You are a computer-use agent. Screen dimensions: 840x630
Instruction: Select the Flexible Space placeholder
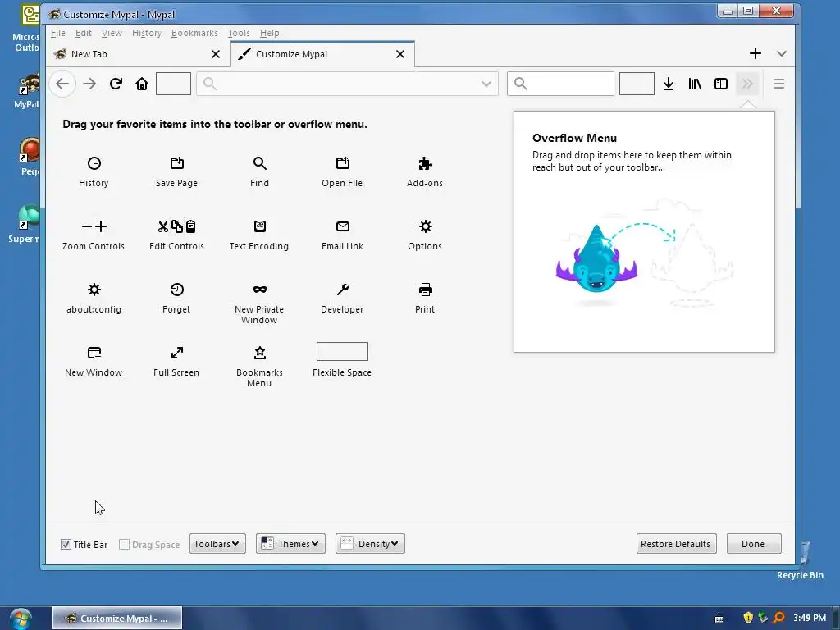[342, 351]
